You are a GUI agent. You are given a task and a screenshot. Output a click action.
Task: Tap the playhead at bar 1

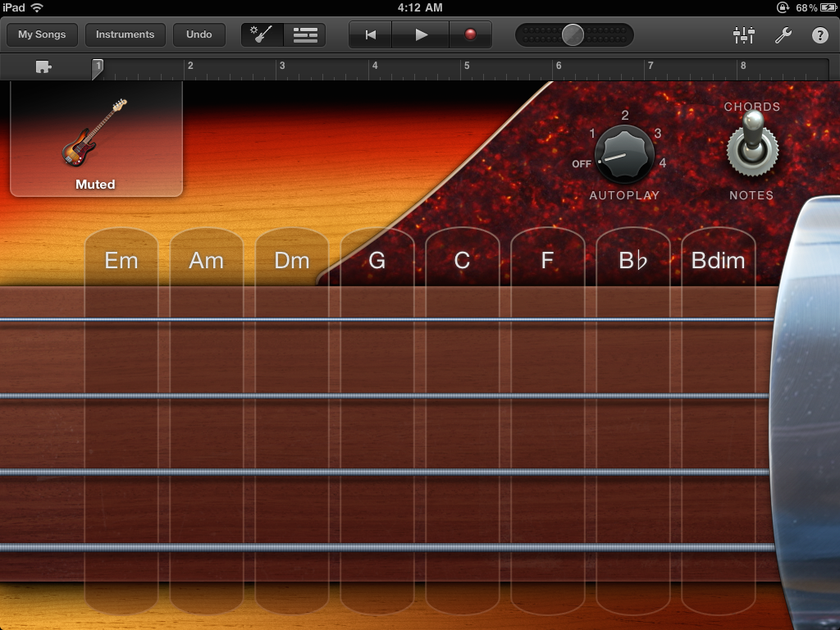pos(98,69)
